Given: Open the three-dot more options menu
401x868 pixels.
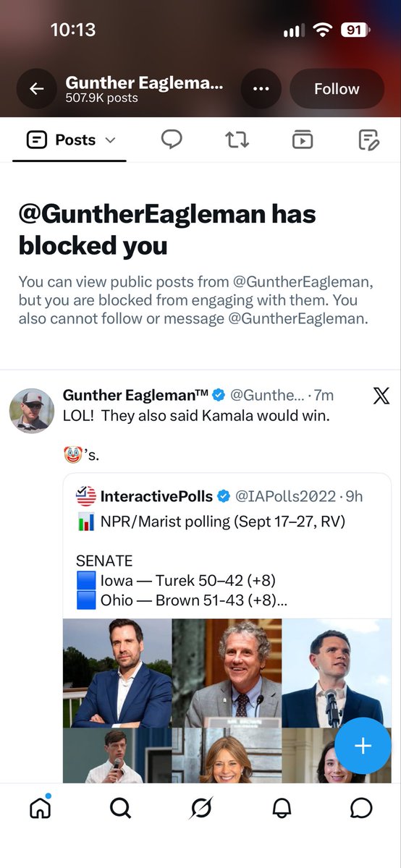Looking at the screenshot, I should 261,89.
